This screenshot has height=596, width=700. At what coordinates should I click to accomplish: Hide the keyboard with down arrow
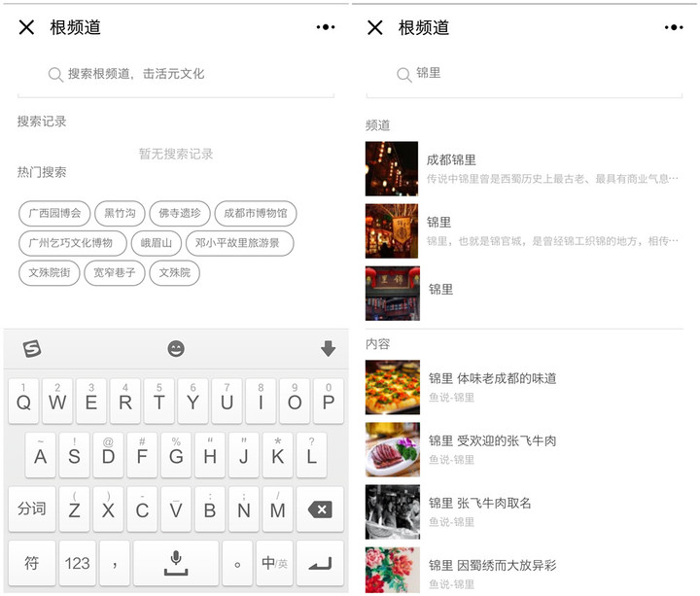[329, 349]
